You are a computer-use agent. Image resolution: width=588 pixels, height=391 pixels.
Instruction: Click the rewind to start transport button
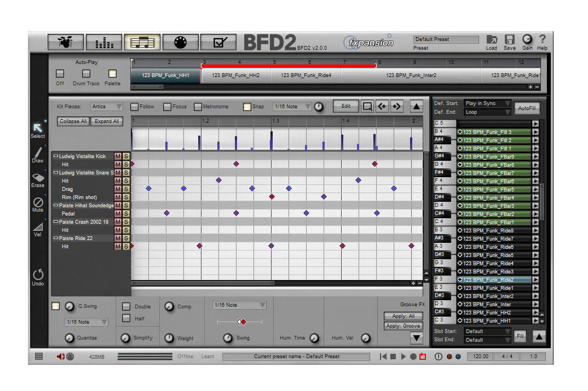383,357
